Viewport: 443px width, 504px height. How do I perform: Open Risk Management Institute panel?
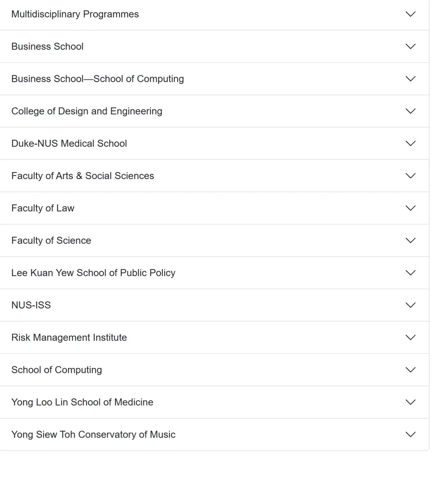(x=214, y=338)
